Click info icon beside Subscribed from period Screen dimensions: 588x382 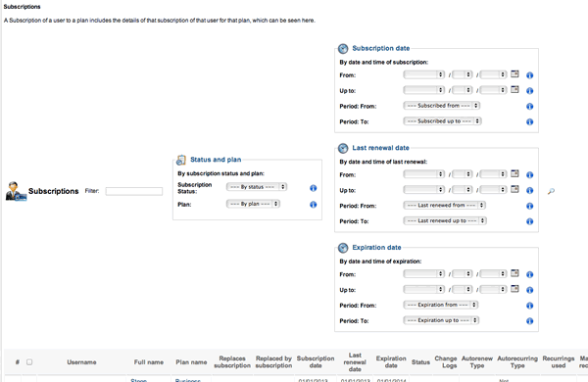coord(529,107)
